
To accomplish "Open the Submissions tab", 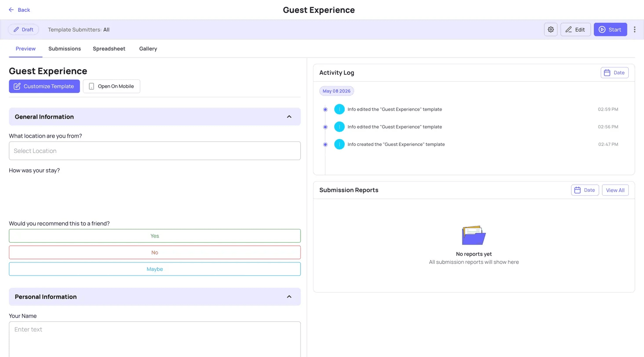I will tap(65, 49).
